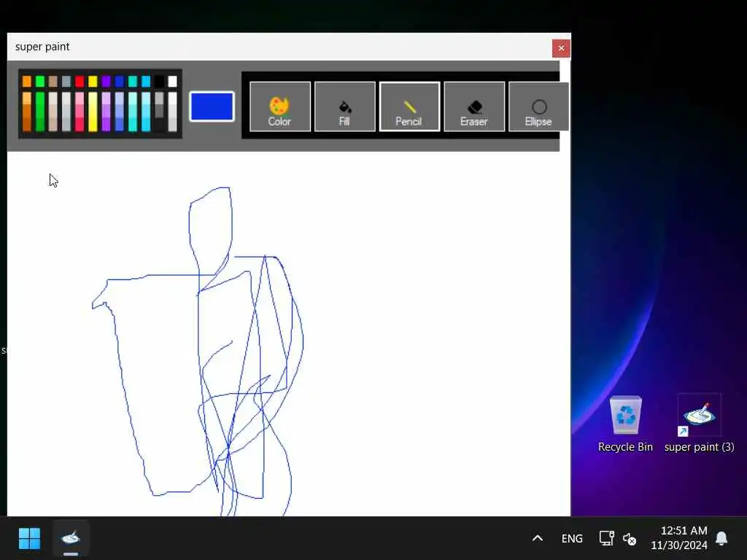Pick the purple top-row swatch

(x=107, y=82)
